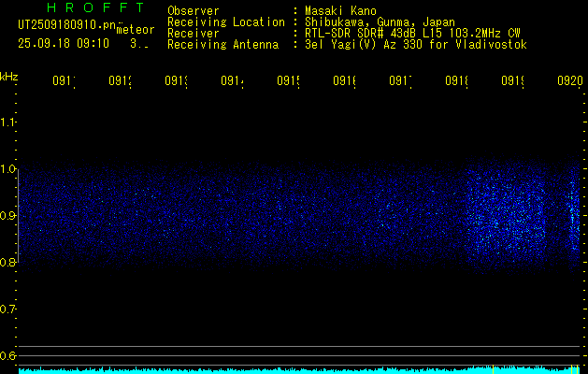Click the bright echo burst near 0919
Viewport: 588px width, 374px height.
(x=506, y=214)
